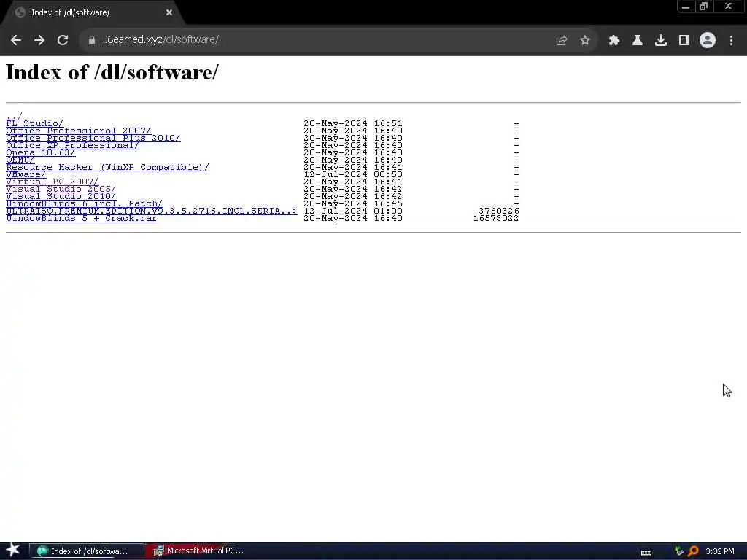Image resolution: width=747 pixels, height=560 pixels.
Task: Restore down the browser window
Action: pyautogui.click(x=704, y=7)
